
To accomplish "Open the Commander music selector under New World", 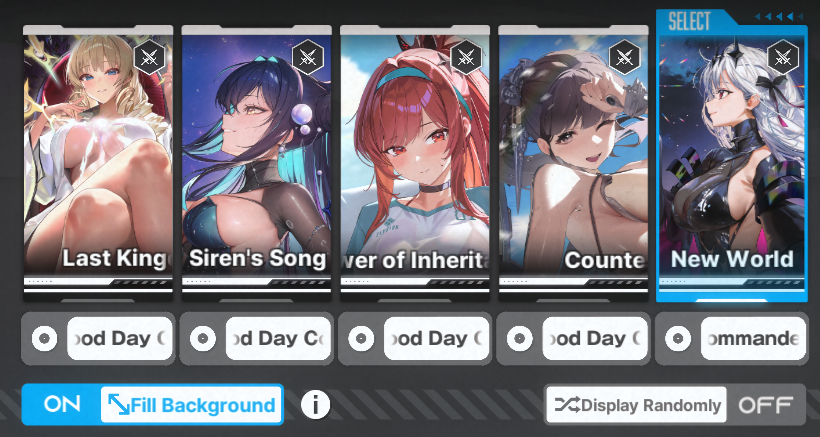I will pos(754,338).
